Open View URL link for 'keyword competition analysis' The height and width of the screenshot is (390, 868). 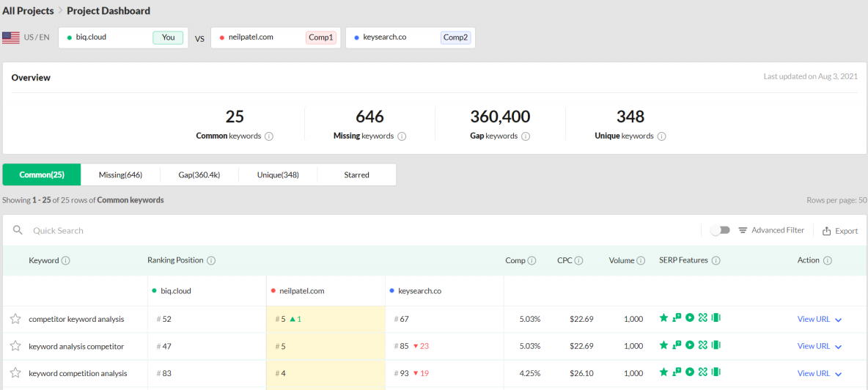[814, 373]
